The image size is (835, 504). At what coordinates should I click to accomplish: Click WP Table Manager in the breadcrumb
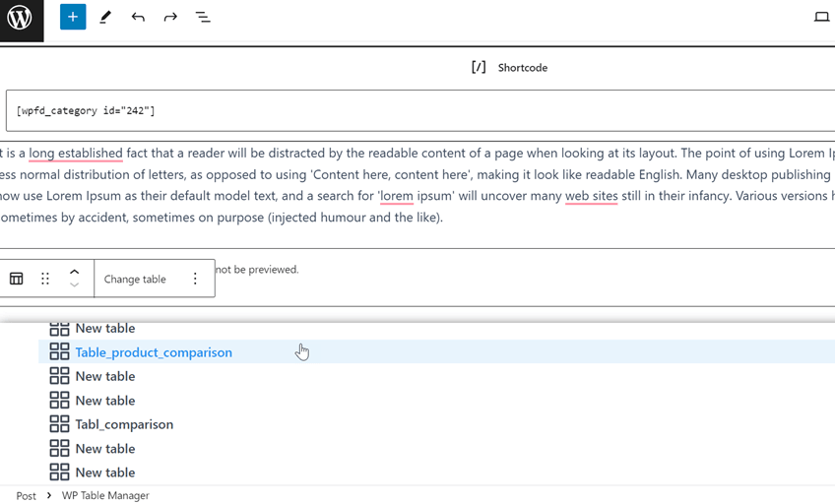point(105,496)
